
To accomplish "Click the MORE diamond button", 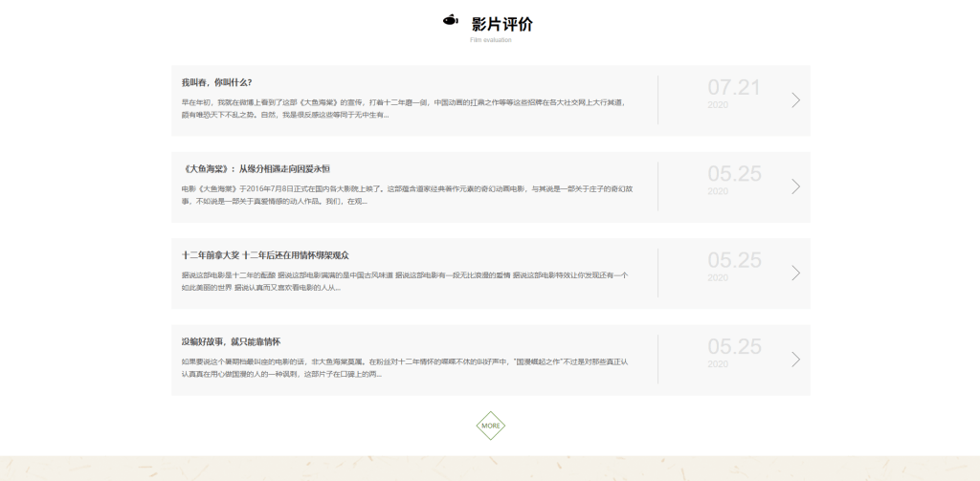I will click(x=491, y=426).
